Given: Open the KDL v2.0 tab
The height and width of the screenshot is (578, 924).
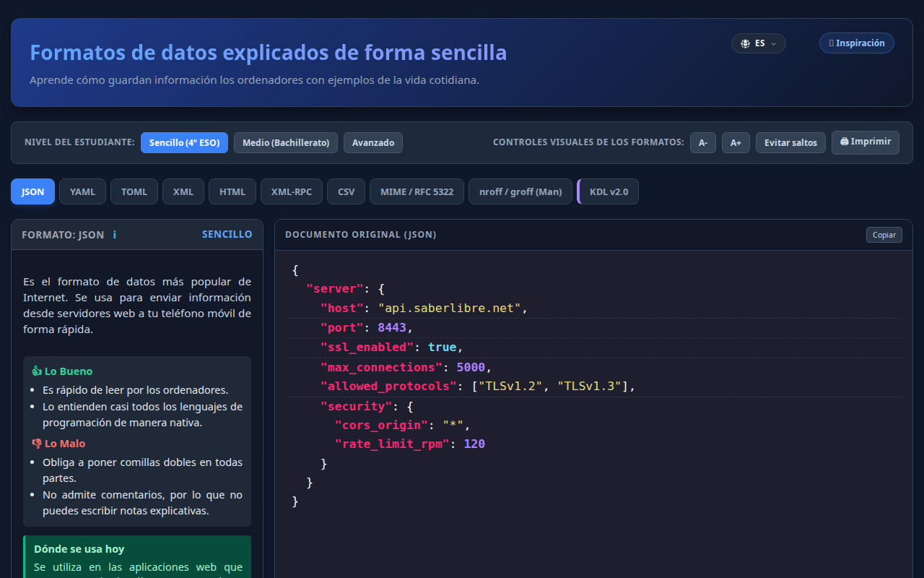Looking at the screenshot, I should click(609, 192).
